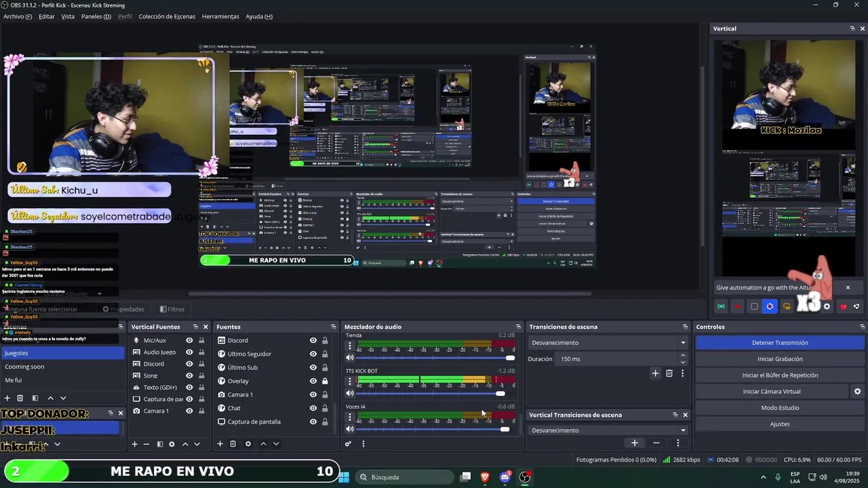Click the red heart icon in Vertical panel
The width and height of the screenshot is (868, 488).
(843, 306)
